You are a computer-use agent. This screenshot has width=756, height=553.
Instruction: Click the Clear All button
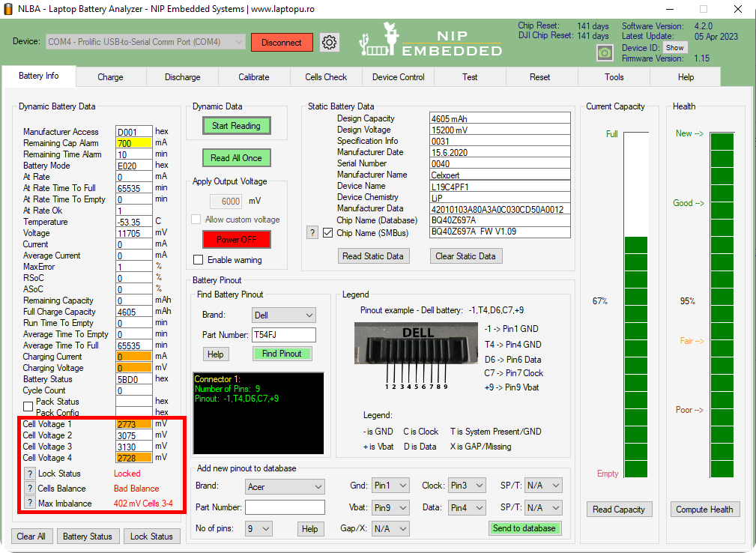31,536
